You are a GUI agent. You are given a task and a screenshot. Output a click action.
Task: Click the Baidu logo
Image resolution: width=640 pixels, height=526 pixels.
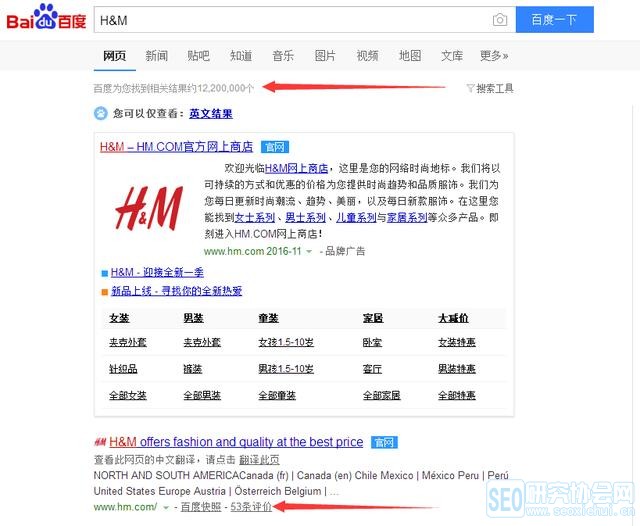[46, 18]
